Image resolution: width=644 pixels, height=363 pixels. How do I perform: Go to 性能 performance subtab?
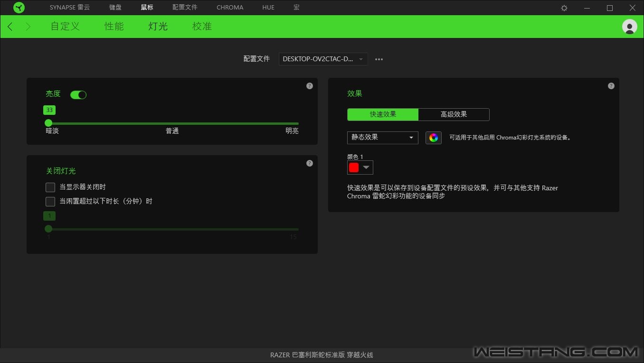(114, 27)
